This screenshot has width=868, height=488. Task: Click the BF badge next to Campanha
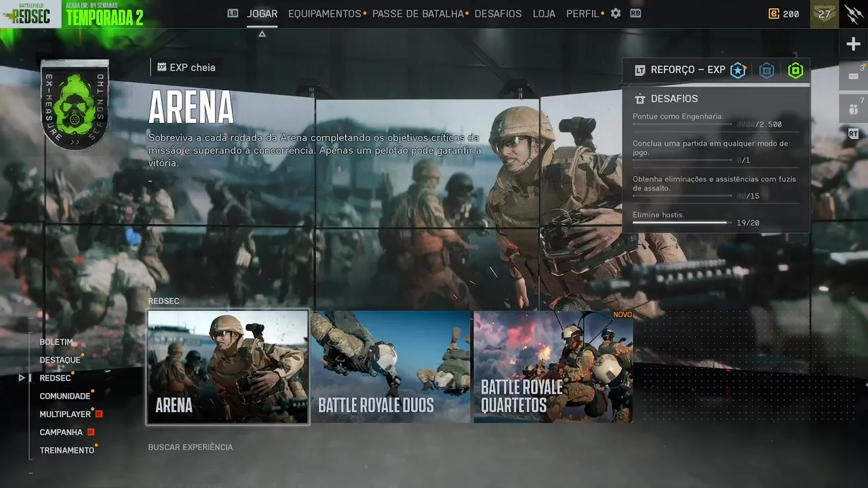(91, 432)
